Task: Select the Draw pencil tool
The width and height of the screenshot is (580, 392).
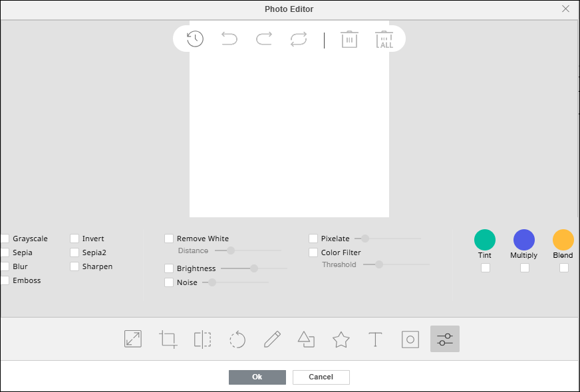Action: pyautogui.click(x=272, y=339)
